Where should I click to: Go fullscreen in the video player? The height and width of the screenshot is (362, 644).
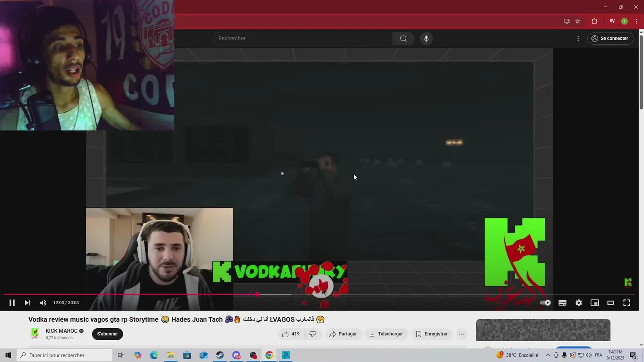tap(627, 303)
